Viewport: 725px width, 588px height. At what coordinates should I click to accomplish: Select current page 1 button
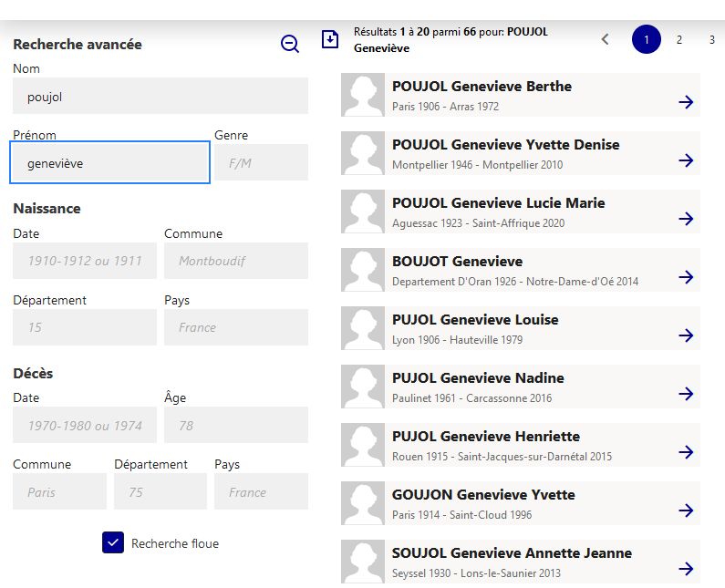tap(646, 40)
